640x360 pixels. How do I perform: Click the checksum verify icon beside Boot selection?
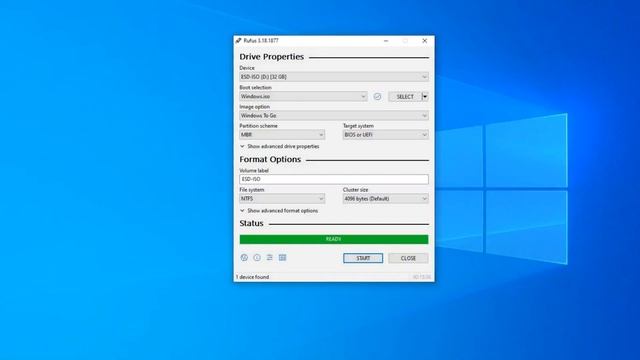[378, 96]
